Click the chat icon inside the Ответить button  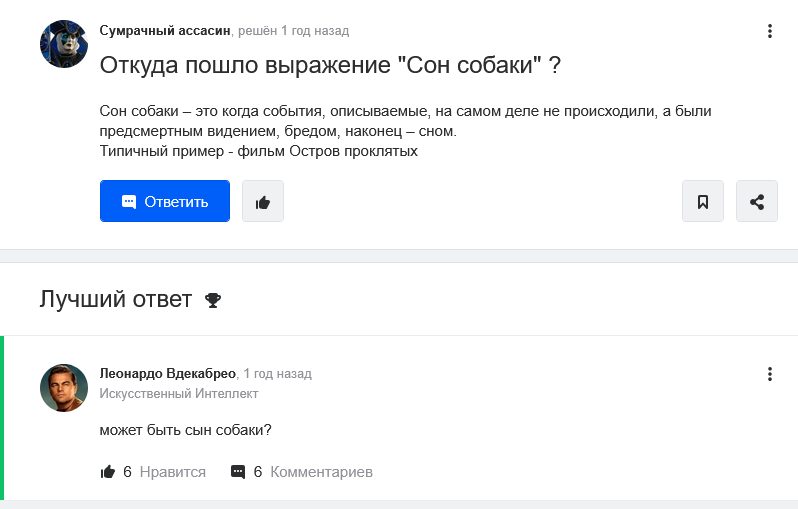click(x=129, y=202)
